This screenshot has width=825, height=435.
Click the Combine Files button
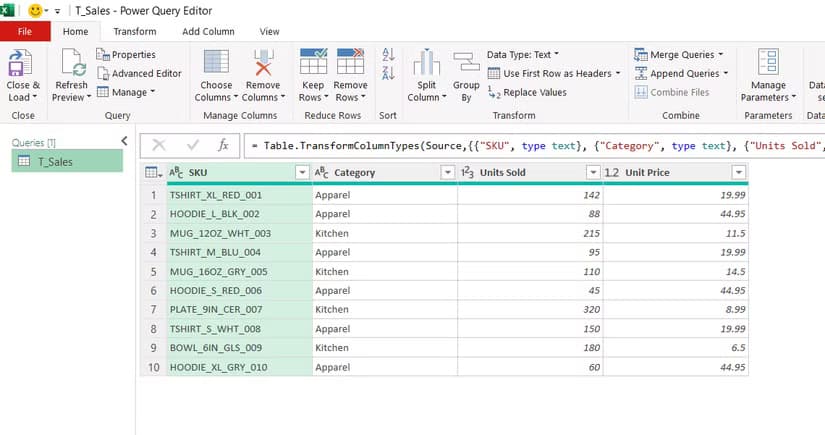672,93
